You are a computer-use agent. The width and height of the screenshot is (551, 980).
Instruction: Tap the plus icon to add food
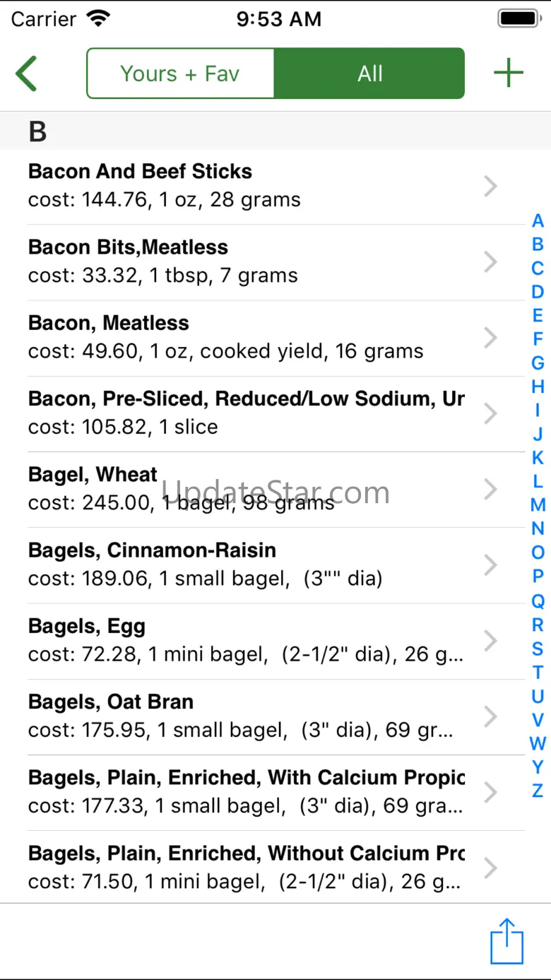tap(508, 73)
